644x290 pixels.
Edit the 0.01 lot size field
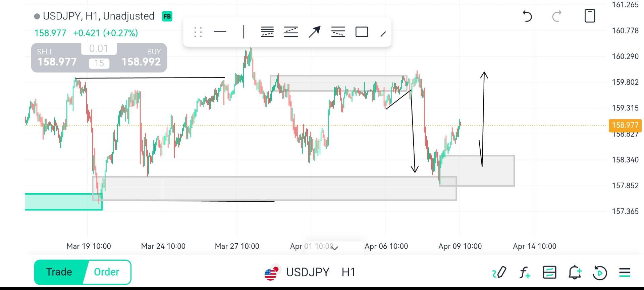coord(99,49)
